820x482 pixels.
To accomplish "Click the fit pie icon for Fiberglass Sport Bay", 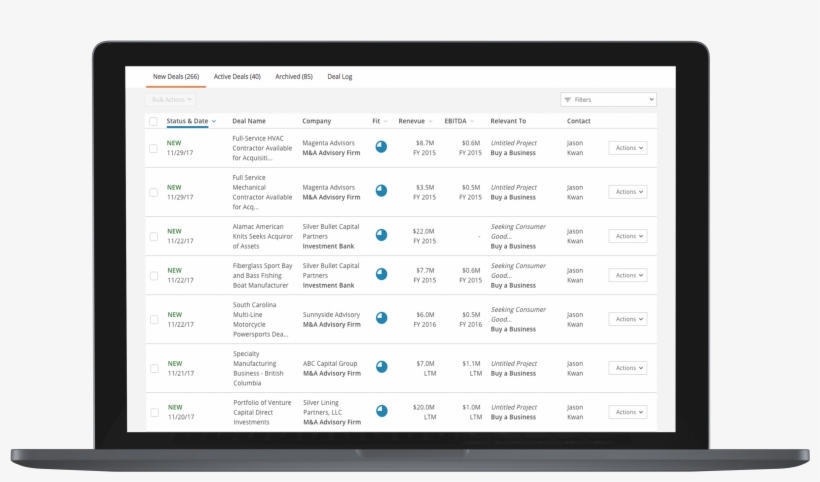I will (382, 274).
